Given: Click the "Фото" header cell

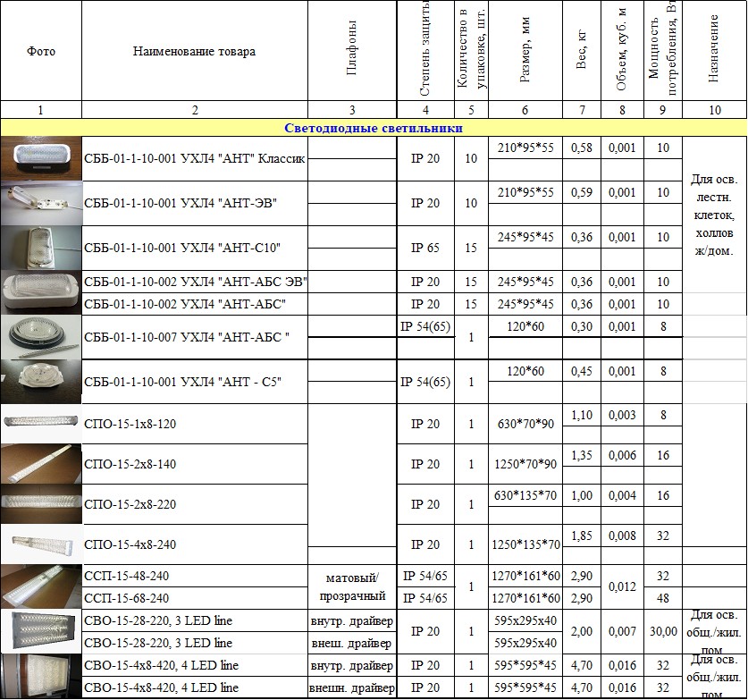Looking at the screenshot, I should point(41,51).
